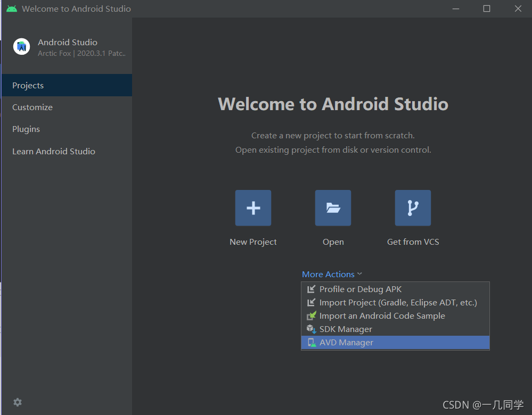
Task: Choose Import Project (Gradle, Eclipse ADT, etc.)
Action: pyautogui.click(x=395, y=302)
